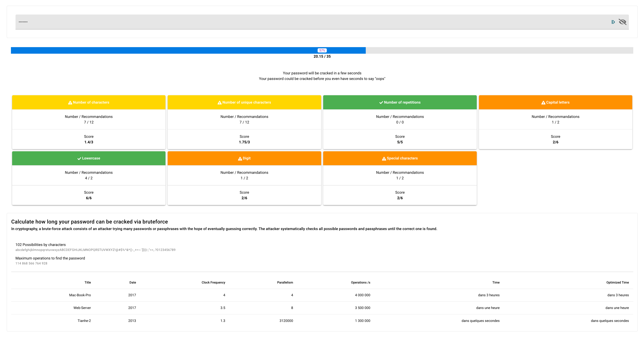Select the Mac-Book-Pro table row
Image resolution: width=644 pixels, height=340 pixels.
[x=322, y=295]
